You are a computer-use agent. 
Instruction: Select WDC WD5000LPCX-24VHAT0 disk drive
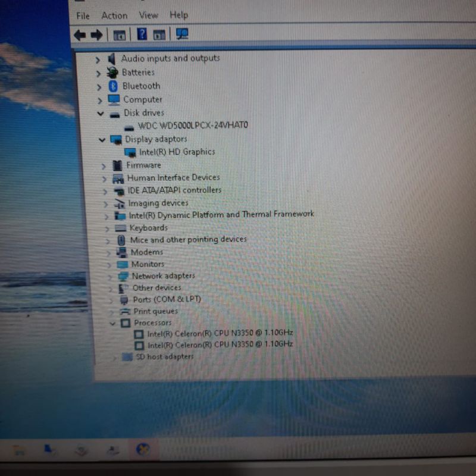(x=193, y=126)
